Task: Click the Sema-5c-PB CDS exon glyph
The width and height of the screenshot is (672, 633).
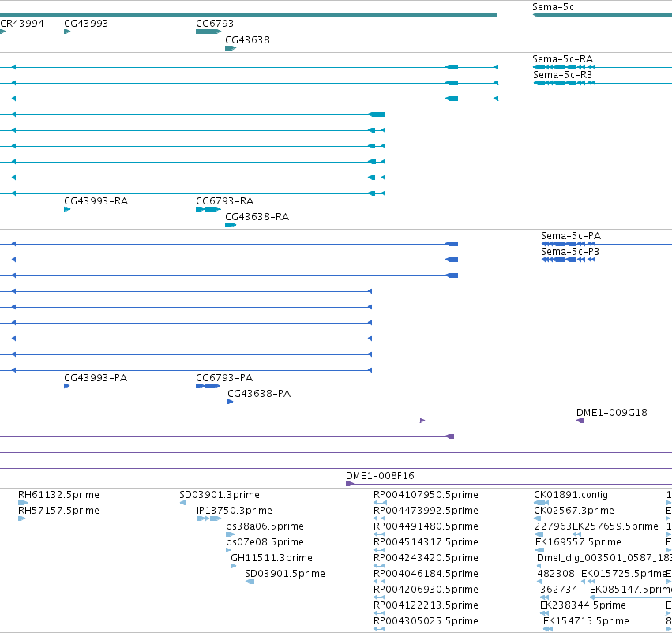Action: pyautogui.click(x=569, y=260)
